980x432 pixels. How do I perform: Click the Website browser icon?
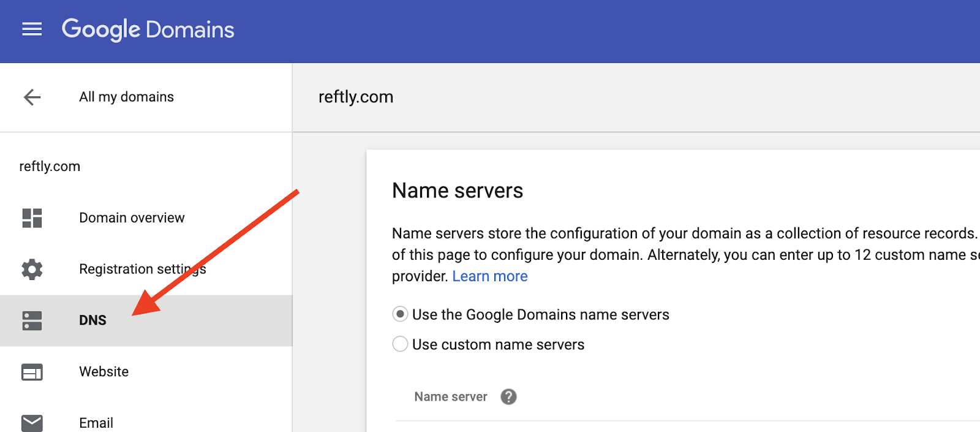click(32, 372)
